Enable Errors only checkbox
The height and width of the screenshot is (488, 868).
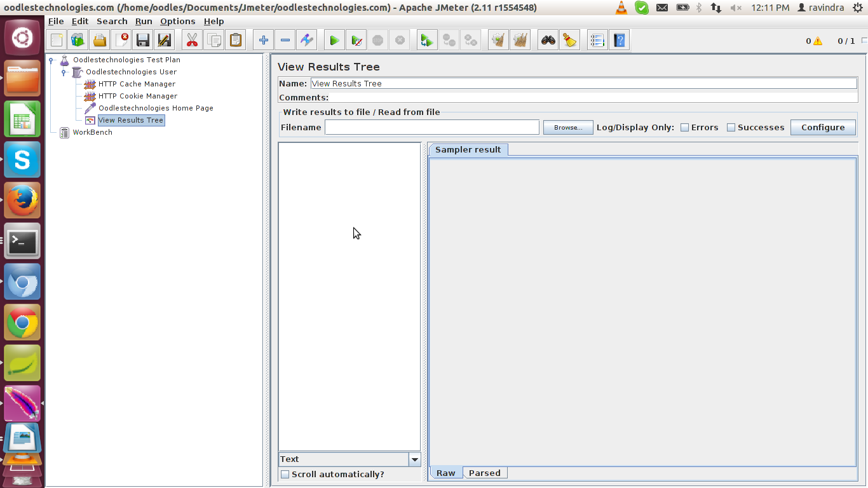click(x=684, y=128)
